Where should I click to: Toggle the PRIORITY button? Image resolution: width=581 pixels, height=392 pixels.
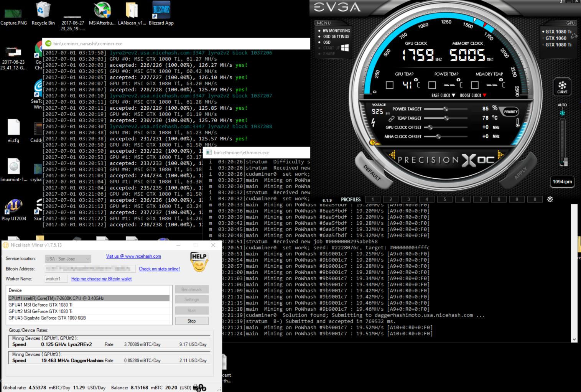[x=510, y=112]
